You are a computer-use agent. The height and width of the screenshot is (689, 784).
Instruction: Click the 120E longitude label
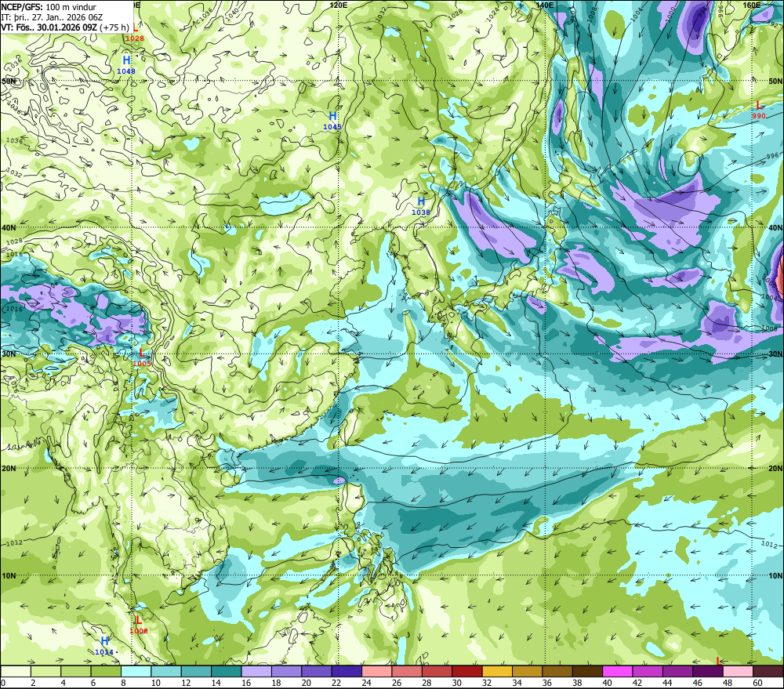339,5
